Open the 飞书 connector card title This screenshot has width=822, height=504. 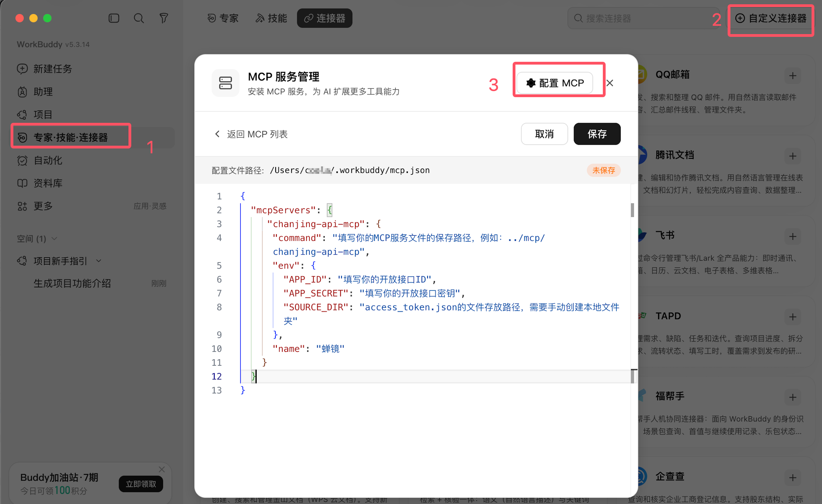coord(665,235)
